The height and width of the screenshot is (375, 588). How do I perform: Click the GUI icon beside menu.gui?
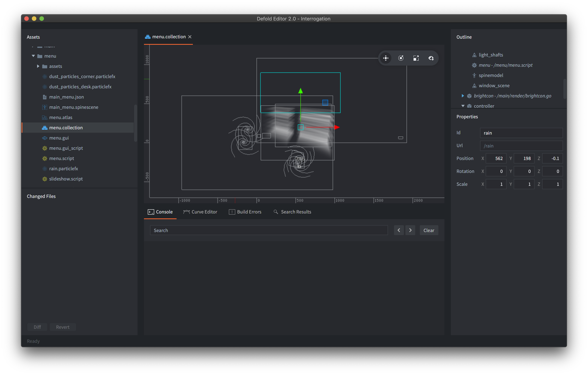(45, 138)
